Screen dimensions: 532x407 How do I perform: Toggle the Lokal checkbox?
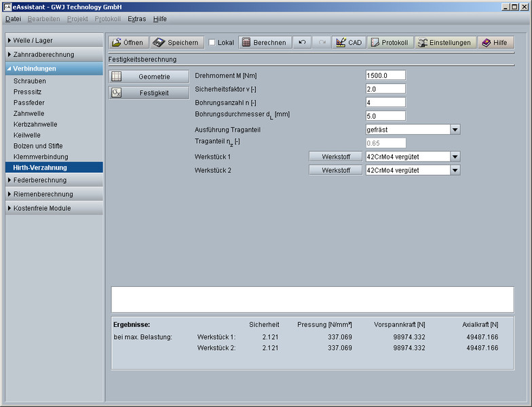[x=212, y=43]
